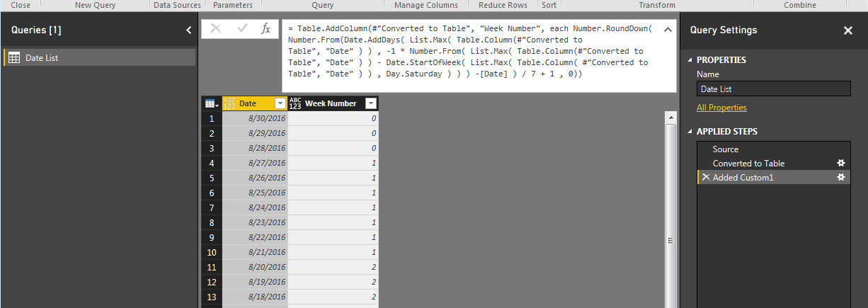The height and width of the screenshot is (308, 868).
Task: Cancel the formula edit with the X icon
Action: click(x=216, y=29)
